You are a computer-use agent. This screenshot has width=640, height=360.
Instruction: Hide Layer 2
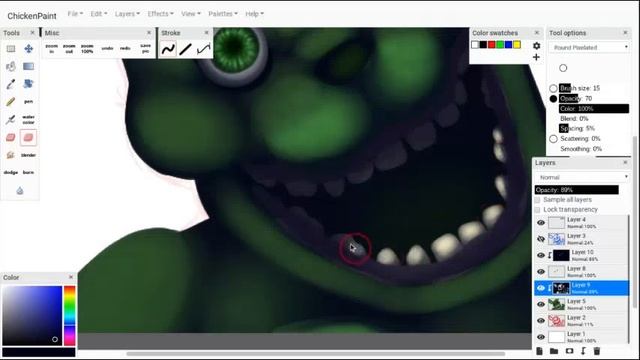(x=541, y=321)
